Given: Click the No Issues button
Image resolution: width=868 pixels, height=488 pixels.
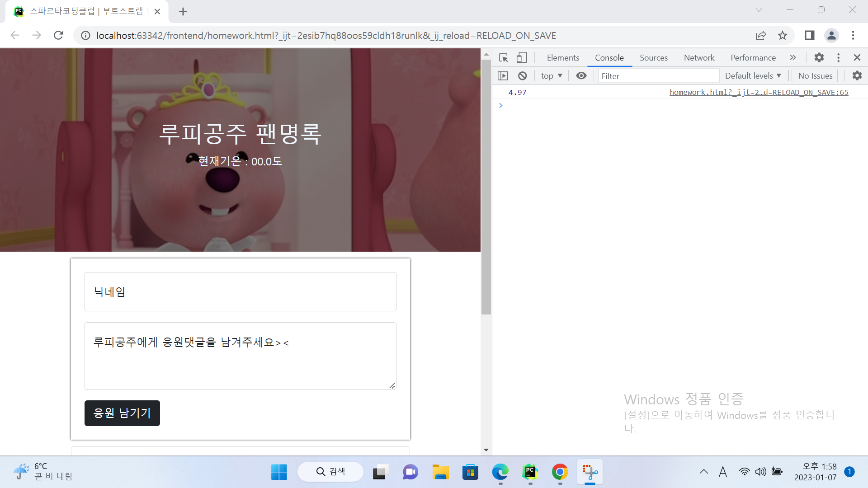Looking at the screenshot, I should pos(815,76).
